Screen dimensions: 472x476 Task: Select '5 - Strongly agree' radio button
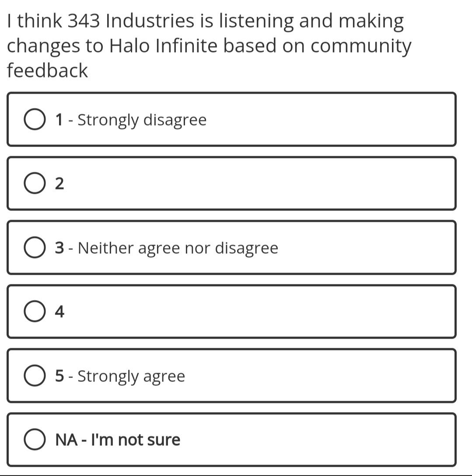[35, 376]
